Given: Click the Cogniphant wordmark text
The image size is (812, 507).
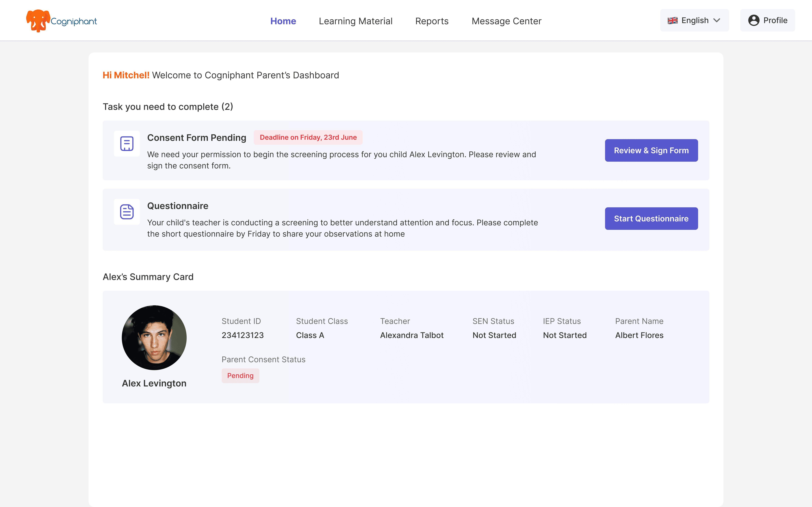Looking at the screenshot, I should [74, 21].
